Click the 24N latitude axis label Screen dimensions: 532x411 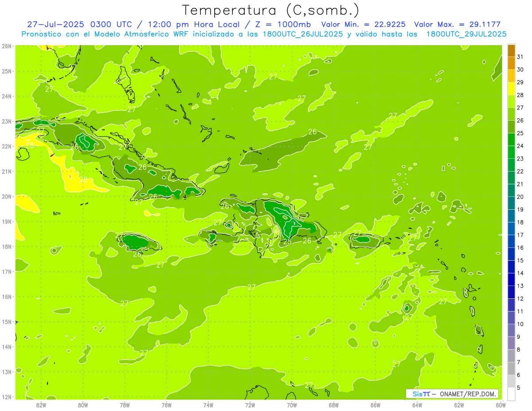7,96
